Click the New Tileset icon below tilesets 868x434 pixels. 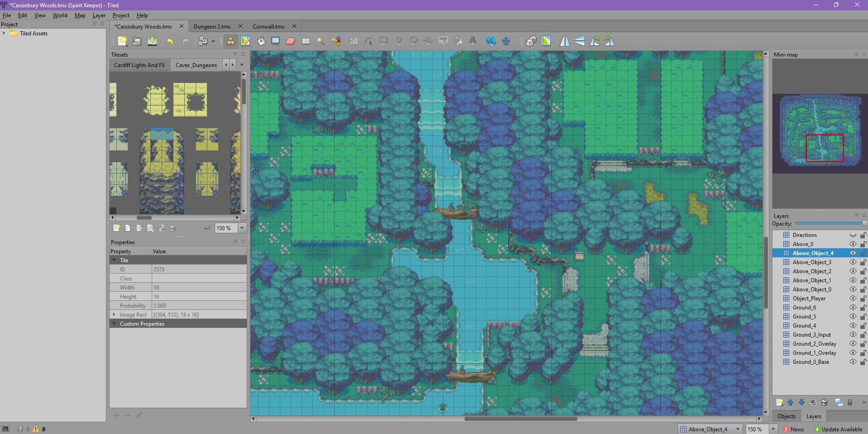pos(116,228)
